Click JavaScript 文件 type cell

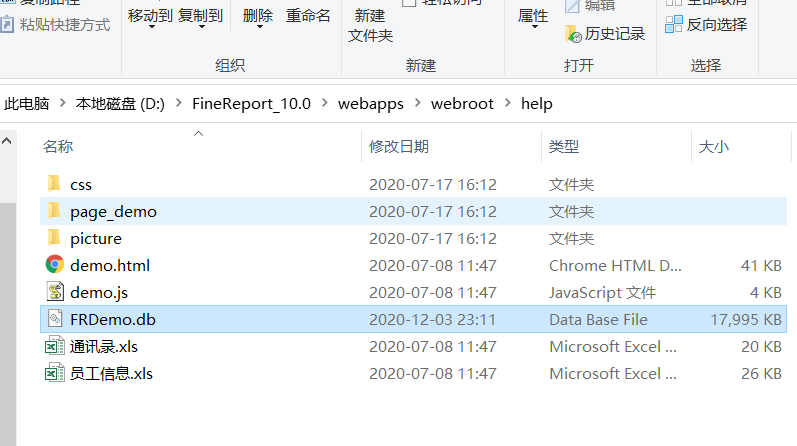point(602,292)
